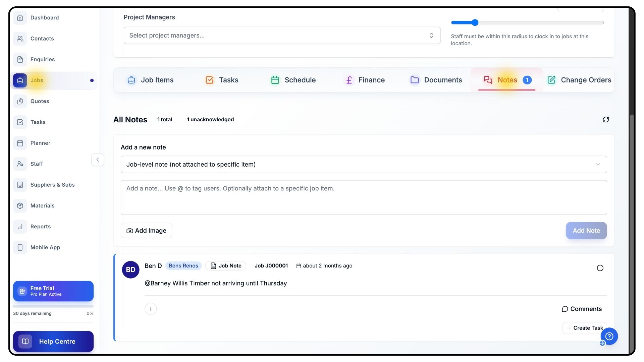Click the clock-in radius slider handle
The width and height of the screenshot is (644, 362).
(x=475, y=23)
